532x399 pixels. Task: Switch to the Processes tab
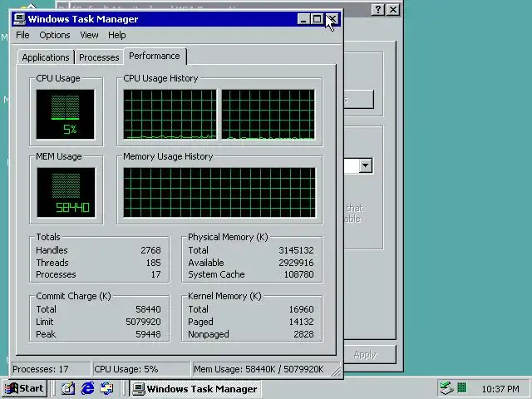(x=99, y=57)
